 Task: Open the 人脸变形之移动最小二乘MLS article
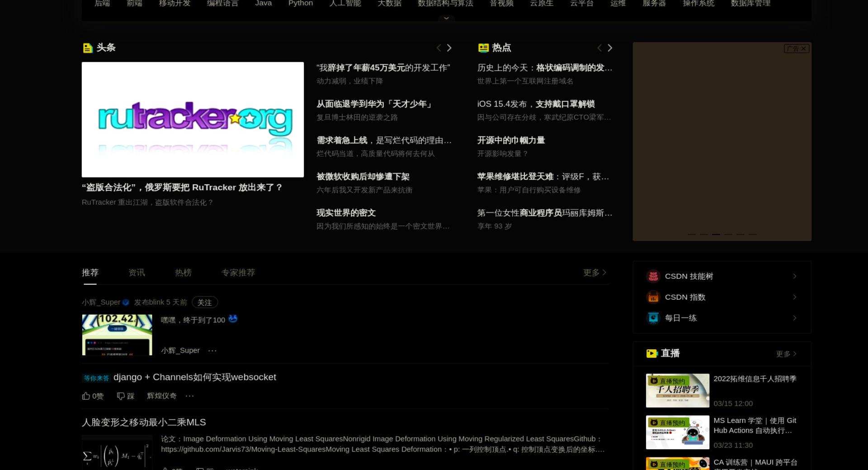pos(144,422)
